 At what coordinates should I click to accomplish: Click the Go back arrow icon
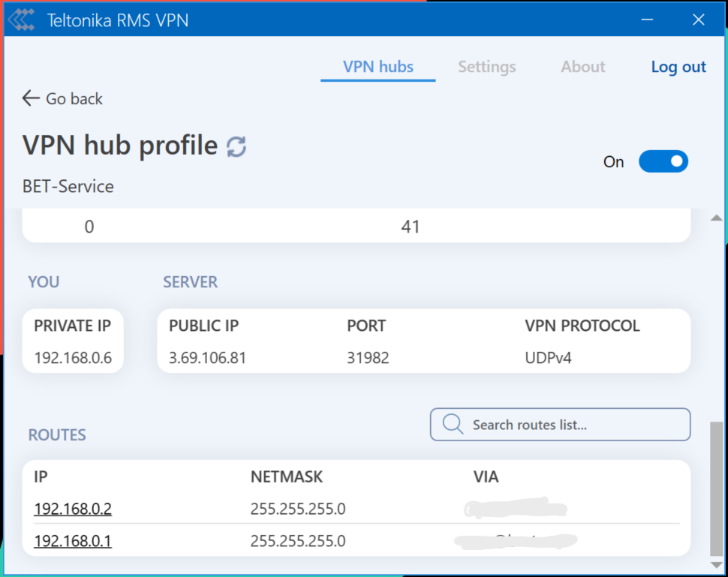point(31,98)
